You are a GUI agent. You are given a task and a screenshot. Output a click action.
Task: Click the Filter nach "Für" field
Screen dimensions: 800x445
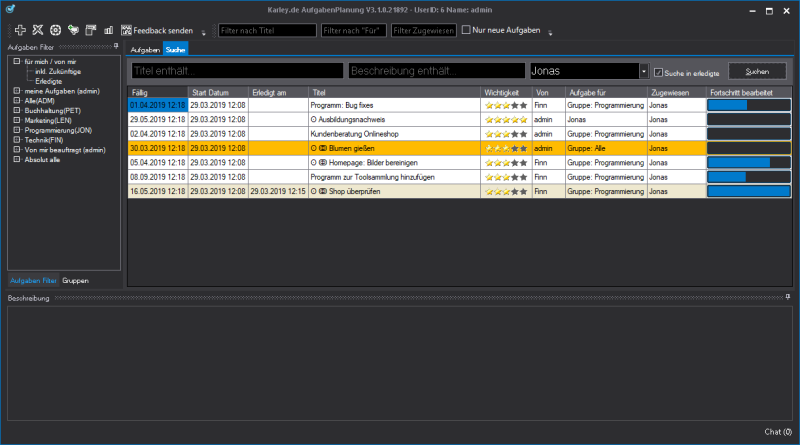point(354,31)
